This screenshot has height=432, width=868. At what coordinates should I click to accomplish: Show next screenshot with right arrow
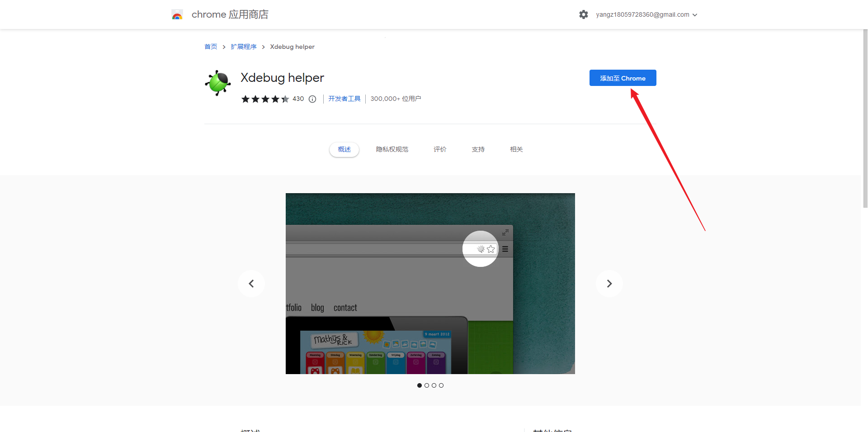609,284
